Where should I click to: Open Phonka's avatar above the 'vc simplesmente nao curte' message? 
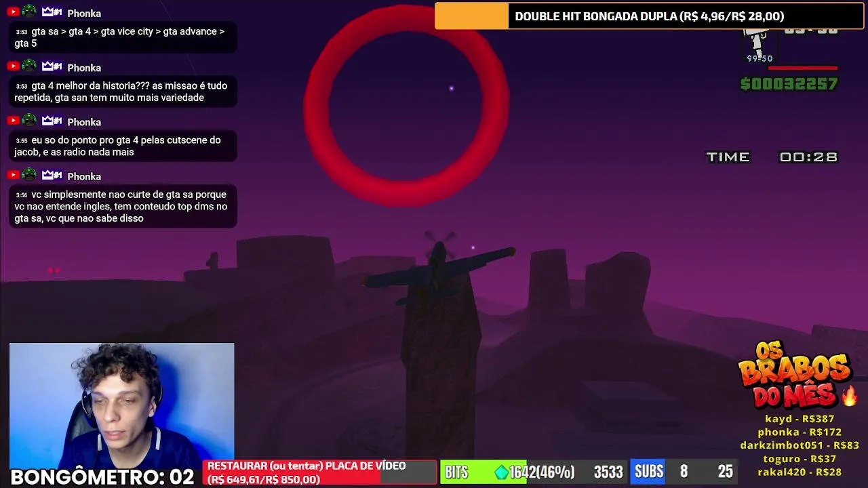29,174
